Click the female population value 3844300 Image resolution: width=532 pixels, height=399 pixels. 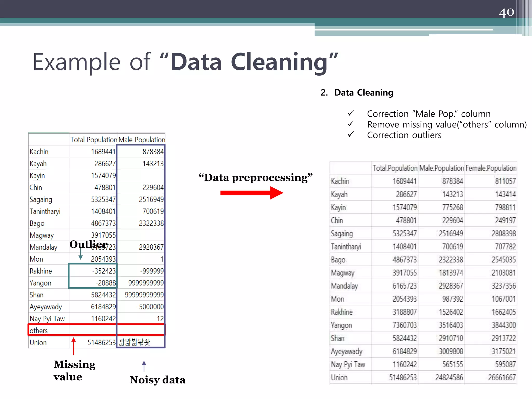[503, 325]
